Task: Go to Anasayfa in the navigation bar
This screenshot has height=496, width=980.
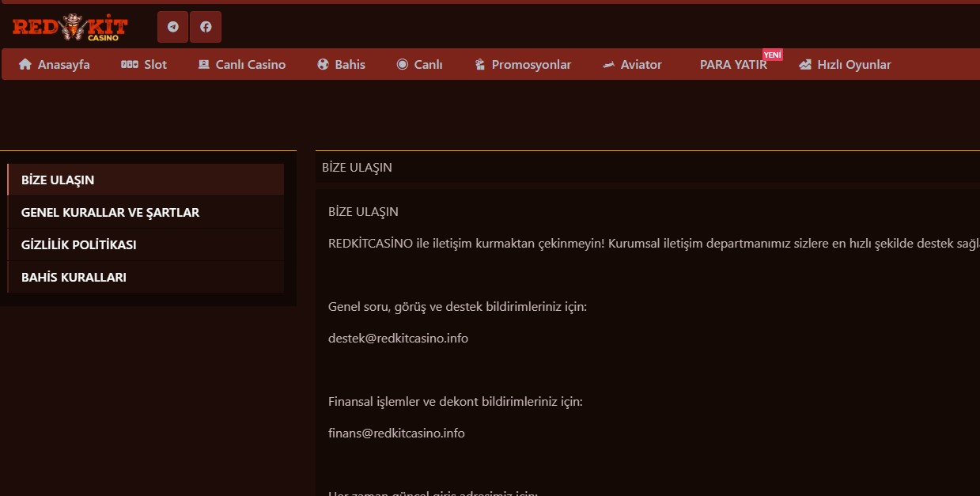Action: (x=54, y=65)
